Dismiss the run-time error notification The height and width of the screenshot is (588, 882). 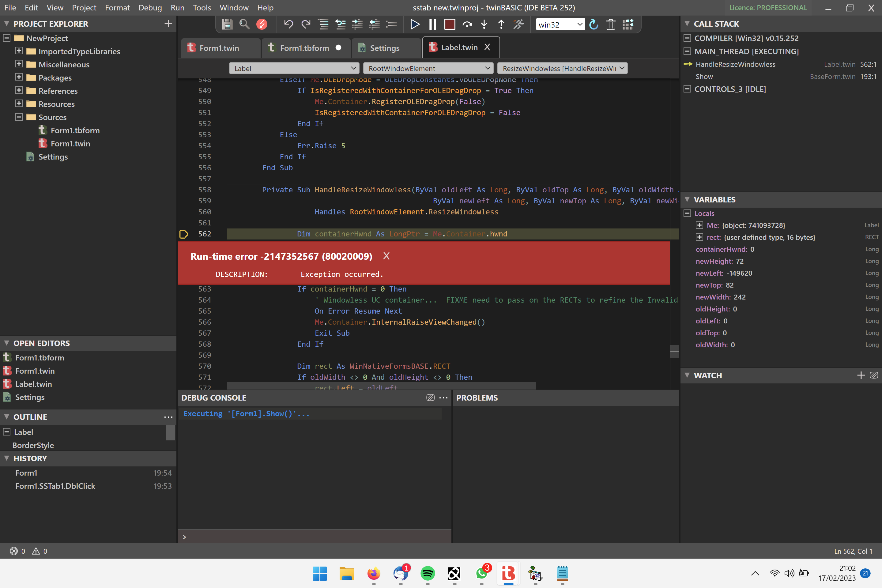(x=386, y=256)
